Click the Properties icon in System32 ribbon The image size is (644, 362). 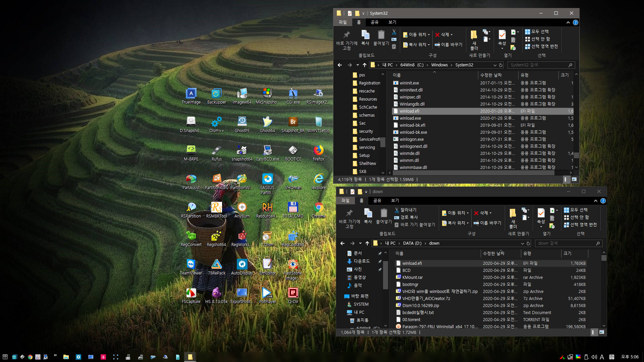pos(502,35)
